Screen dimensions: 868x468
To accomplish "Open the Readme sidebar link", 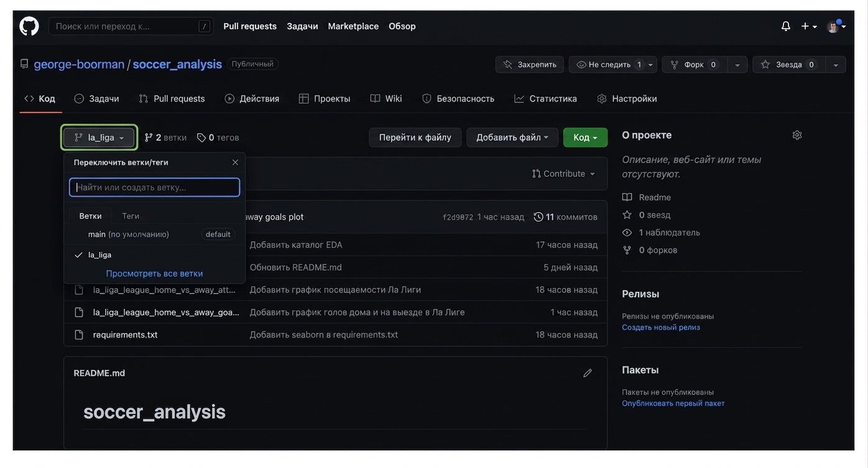I will (x=647, y=197).
